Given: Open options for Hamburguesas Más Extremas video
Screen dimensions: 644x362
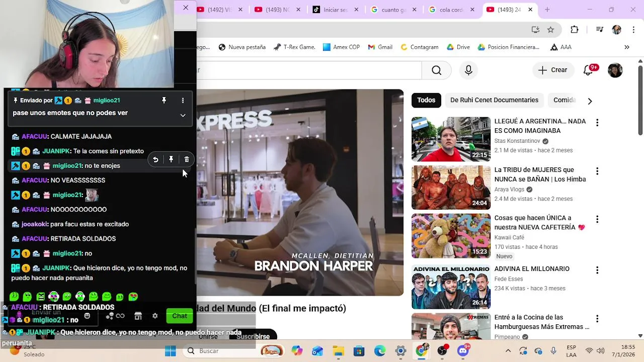Looking at the screenshot, I should click(x=597, y=319).
